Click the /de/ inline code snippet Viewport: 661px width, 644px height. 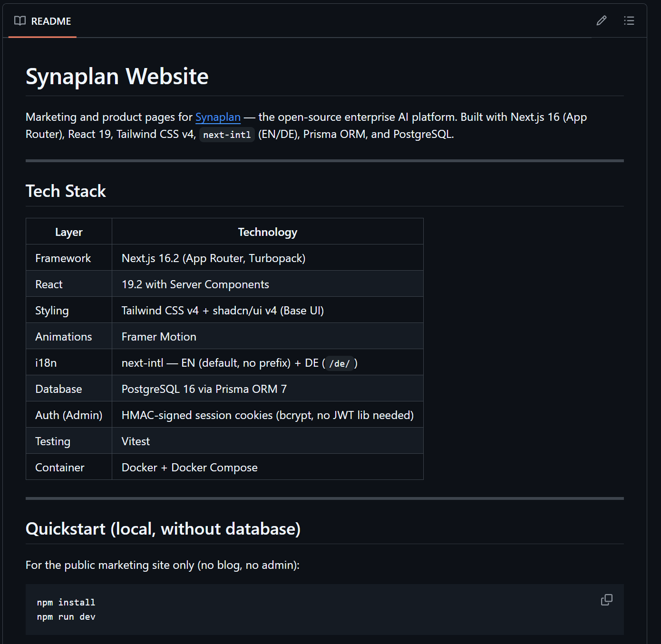click(340, 363)
